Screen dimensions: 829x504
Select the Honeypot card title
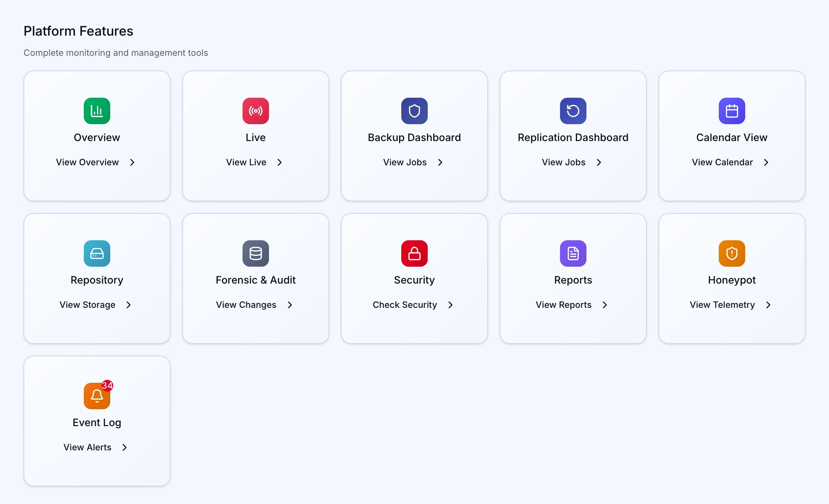point(732,280)
